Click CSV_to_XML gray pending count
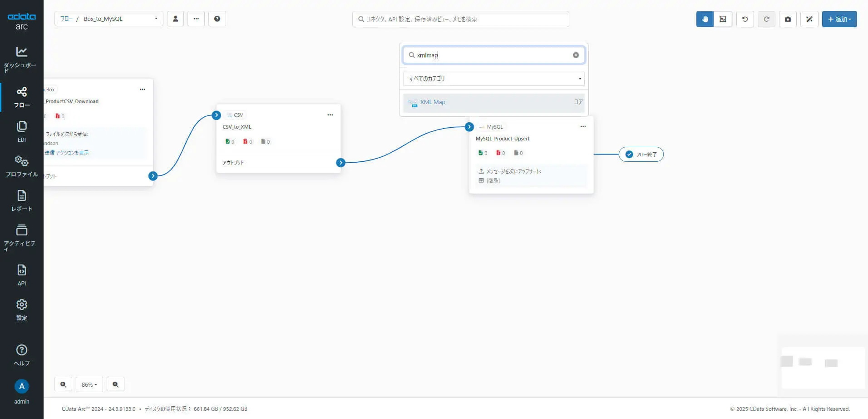This screenshot has height=419, width=868. point(265,142)
